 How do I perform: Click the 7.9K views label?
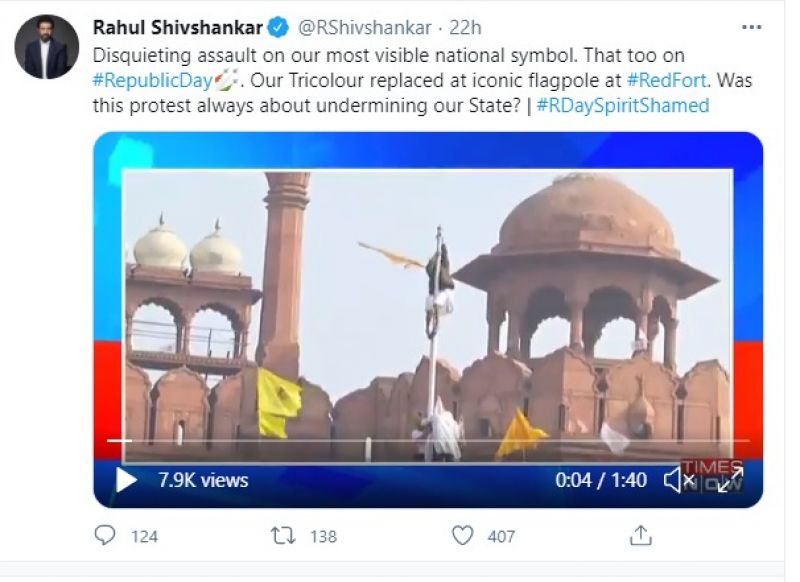(203, 480)
